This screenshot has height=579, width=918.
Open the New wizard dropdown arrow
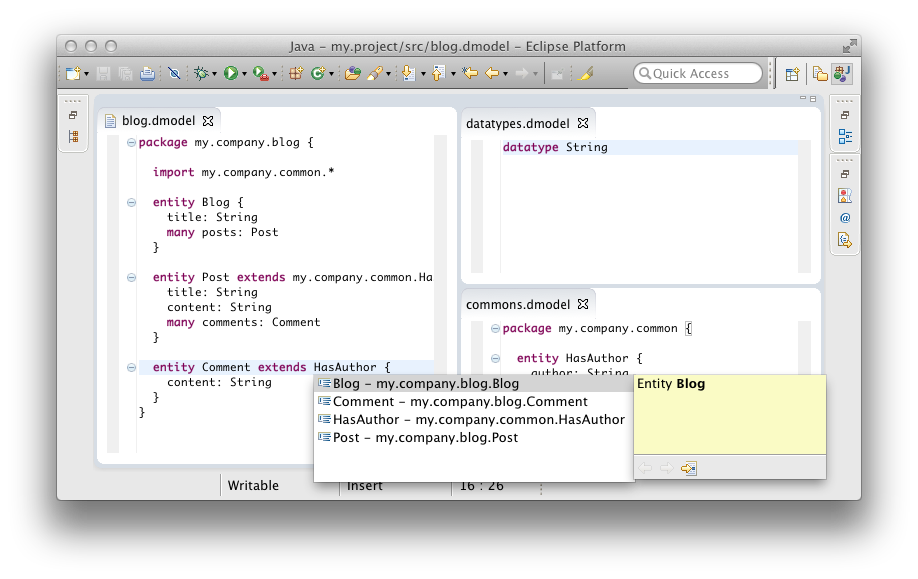click(86, 74)
